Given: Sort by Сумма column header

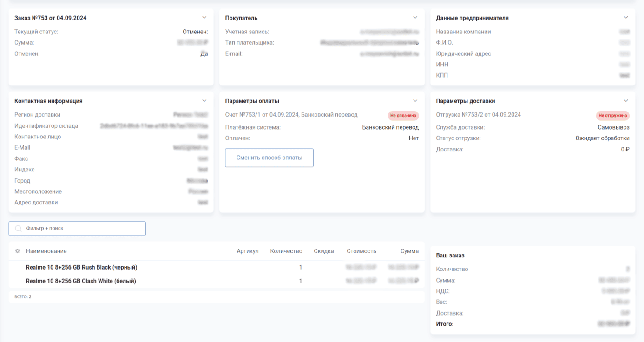Looking at the screenshot, I should pyautogui.click(x=409, y=251).
